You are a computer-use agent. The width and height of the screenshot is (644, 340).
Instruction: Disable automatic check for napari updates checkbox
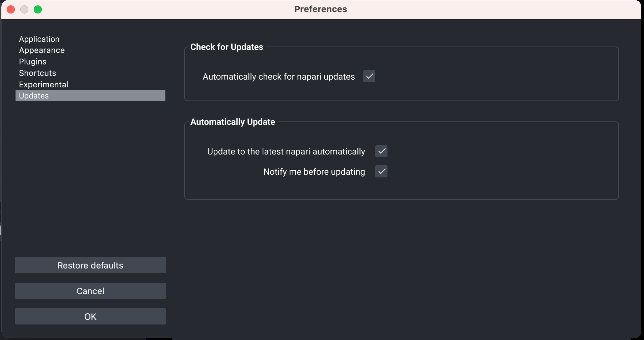[369, 76]
